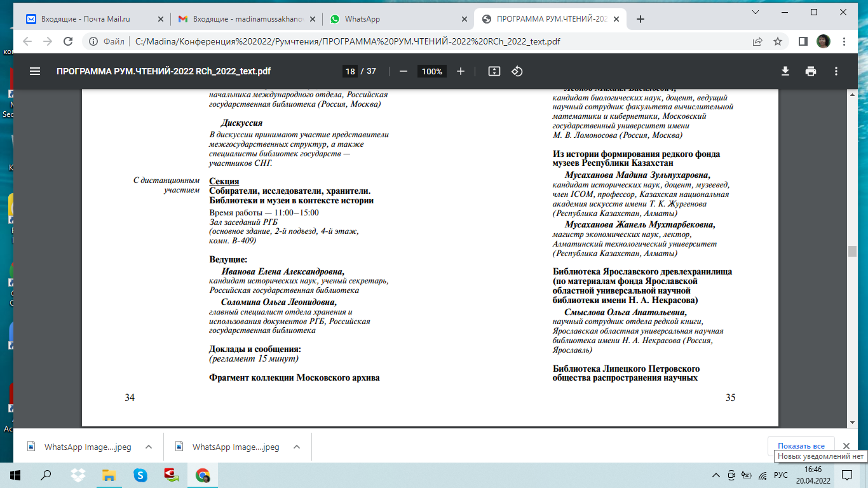Switch РУС keyboard language indicator

pos(781,475)
